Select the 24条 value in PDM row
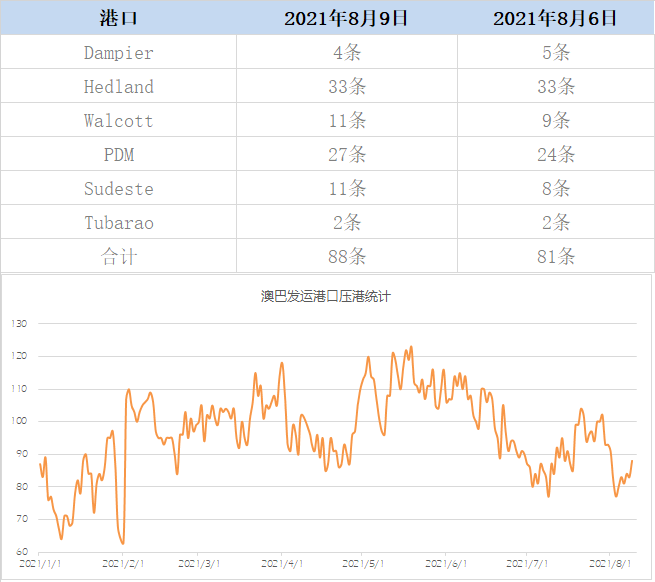The width and height of the screenshot is (655, 582). coord(556,155)
